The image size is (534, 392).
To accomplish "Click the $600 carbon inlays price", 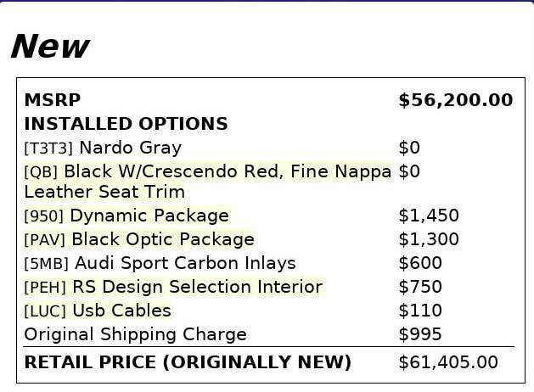I will 419,263.
